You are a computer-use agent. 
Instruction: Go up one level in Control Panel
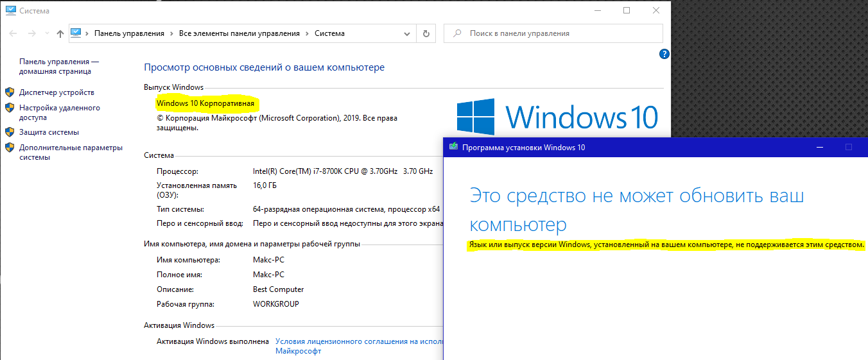pos(60,33)
